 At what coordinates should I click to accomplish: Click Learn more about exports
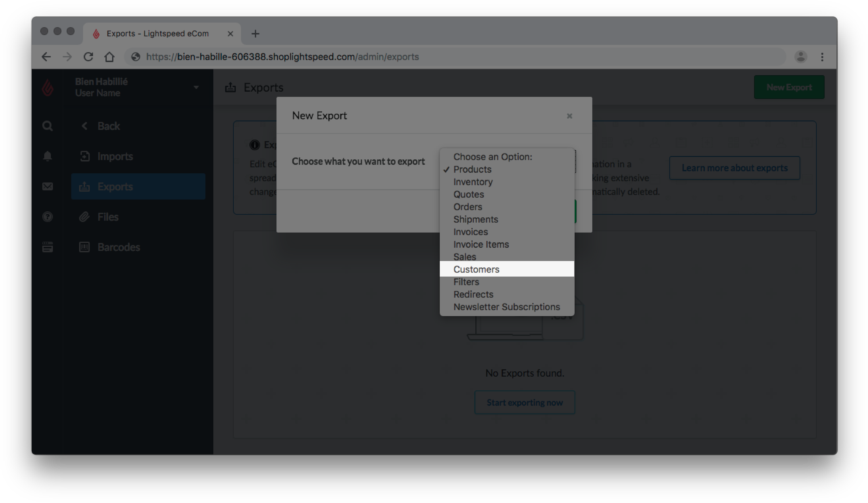(x=734, y=168)
